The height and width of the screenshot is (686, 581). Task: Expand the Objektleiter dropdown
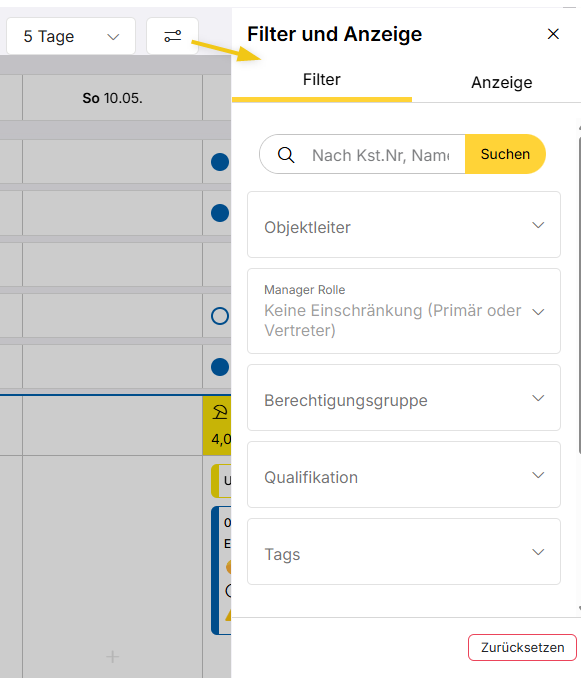403,224
